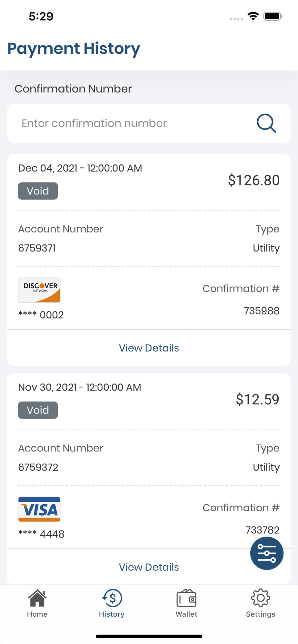Tap the search magnifier icon
This screenshot has height=644, width=298.
pos(266,123)
